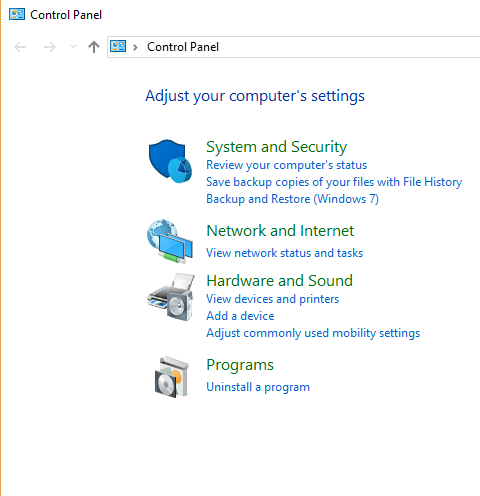Open View devices and printers
The image size is (480, 496).
pos(272,299)
